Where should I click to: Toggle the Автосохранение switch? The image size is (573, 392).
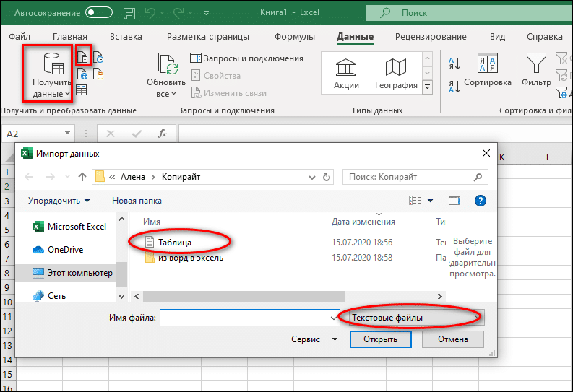pyautogui.click(x=99, y=12)
